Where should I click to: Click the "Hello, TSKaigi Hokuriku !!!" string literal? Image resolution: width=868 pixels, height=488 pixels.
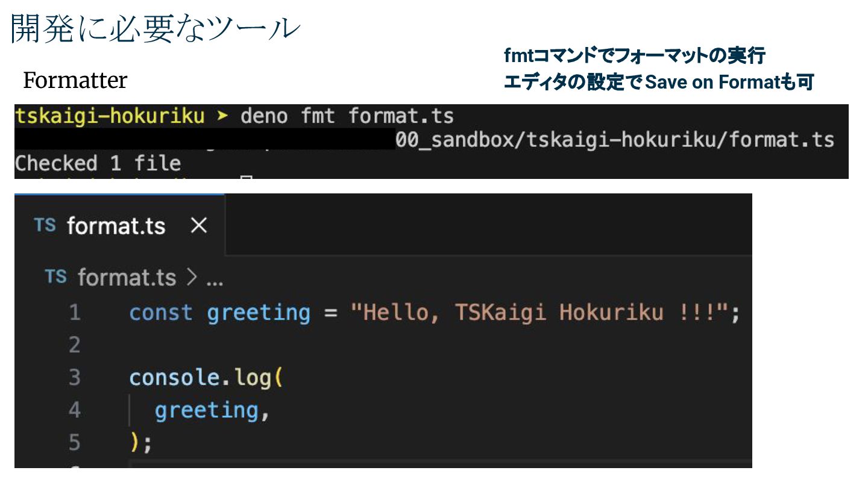[x=539, y=313]
